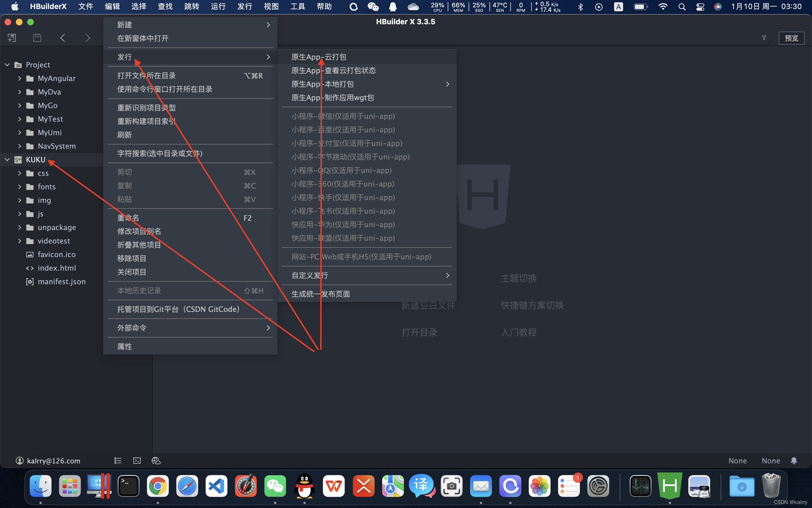Image resolution: width=812 pixels, height=508 pixels.
Task: Click the notification bell in status bar
Action: [794, 461]
